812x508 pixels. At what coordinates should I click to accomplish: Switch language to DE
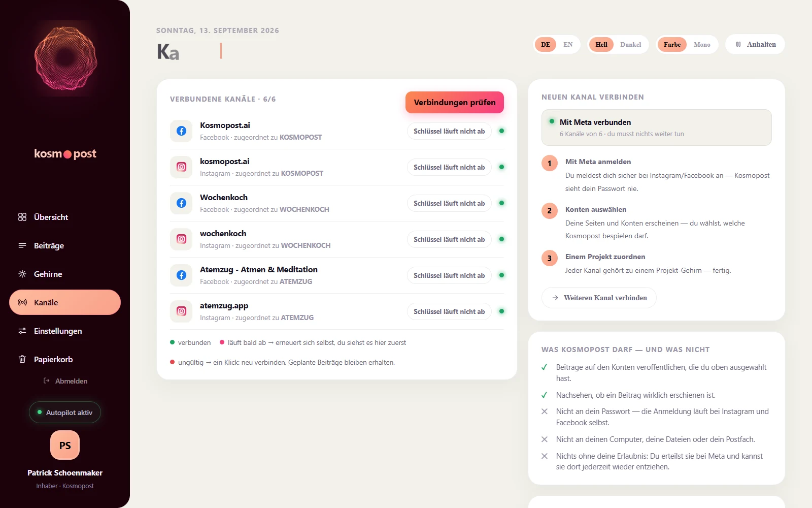click(546, 44)
